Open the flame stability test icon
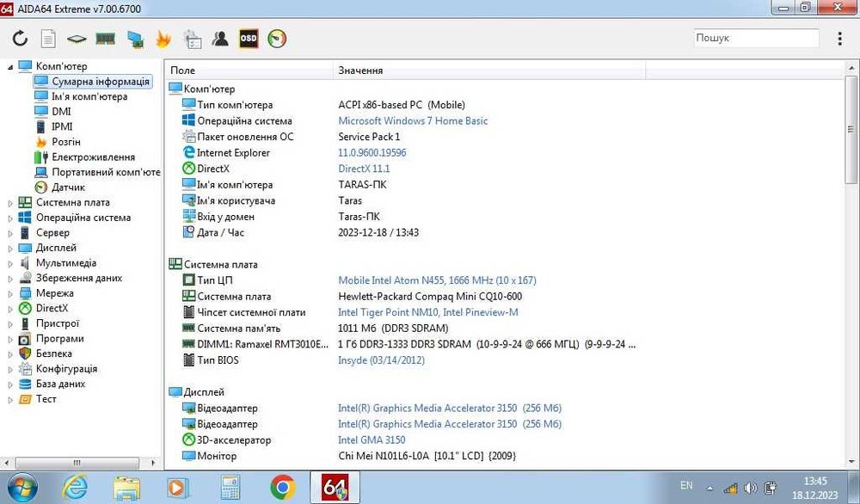The height and width of the screenshot is (504, 860). click(163, 39)
